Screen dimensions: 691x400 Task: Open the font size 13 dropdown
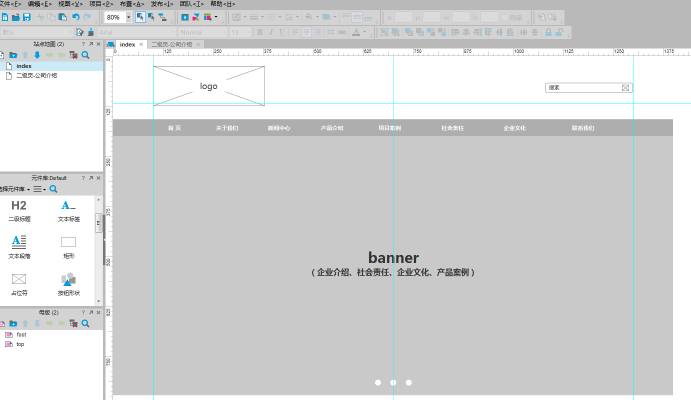pyautogui.click(x=248, y=32)
